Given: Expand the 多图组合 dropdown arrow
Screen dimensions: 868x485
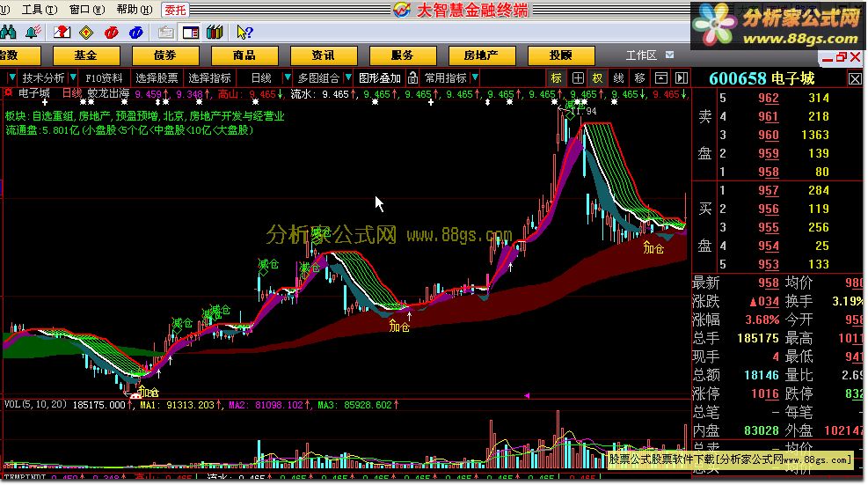Looking at the screenshot, I should tap(348, 78).
